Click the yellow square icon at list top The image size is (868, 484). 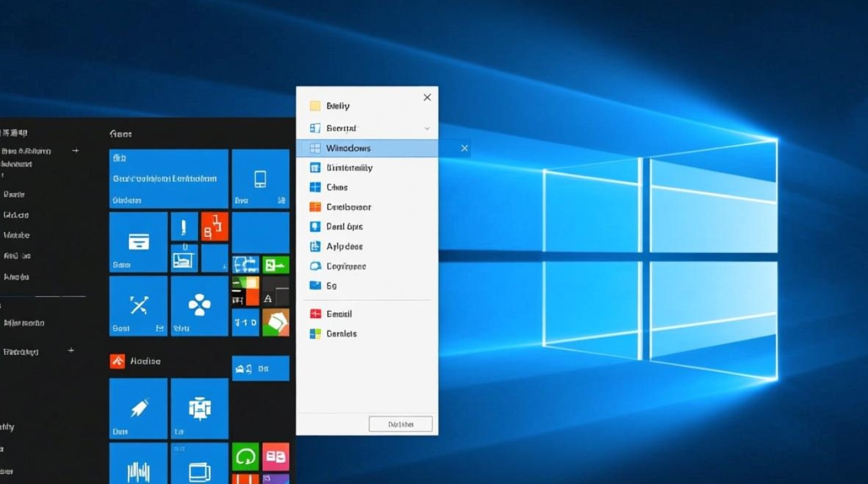click(316, 105)
